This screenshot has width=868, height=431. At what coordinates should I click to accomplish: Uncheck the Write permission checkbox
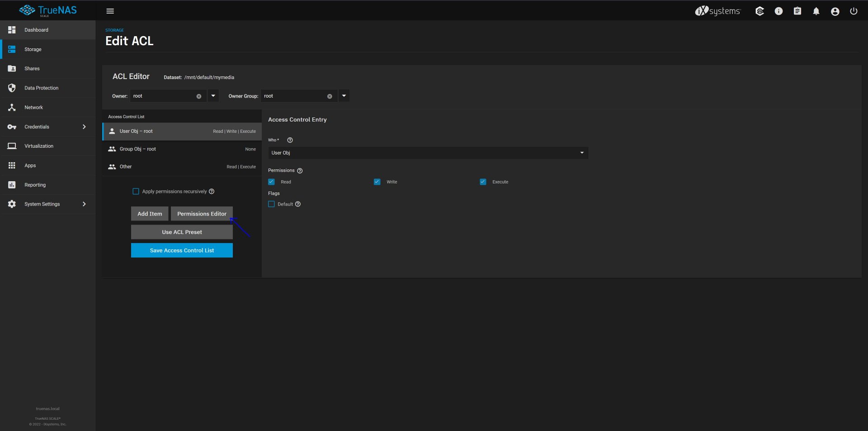[x=377, y=182]
